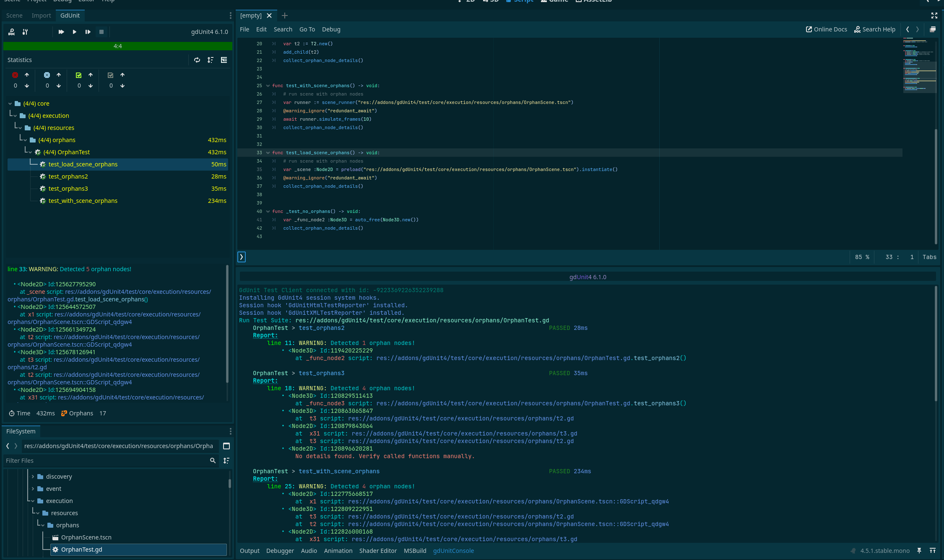Go to previous failure via red icon up arrow
This screenshot has height=560, width=944.
pos(27,75)
